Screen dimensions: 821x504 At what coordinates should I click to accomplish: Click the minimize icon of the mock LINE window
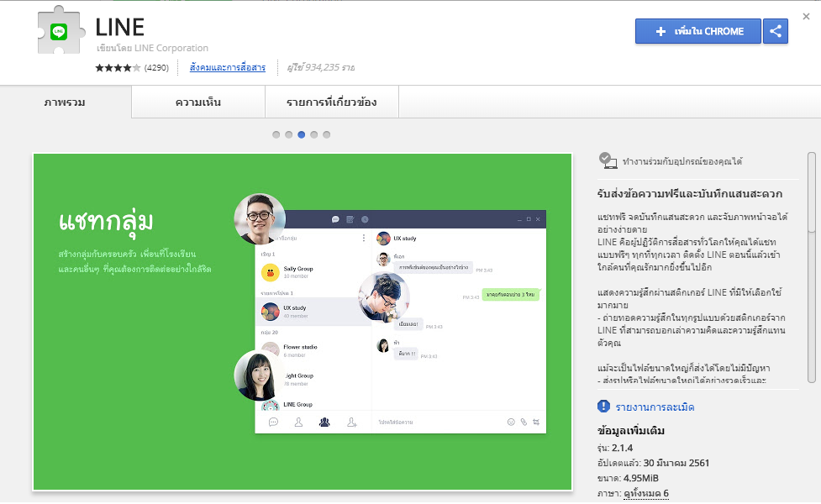click(519, 219)
